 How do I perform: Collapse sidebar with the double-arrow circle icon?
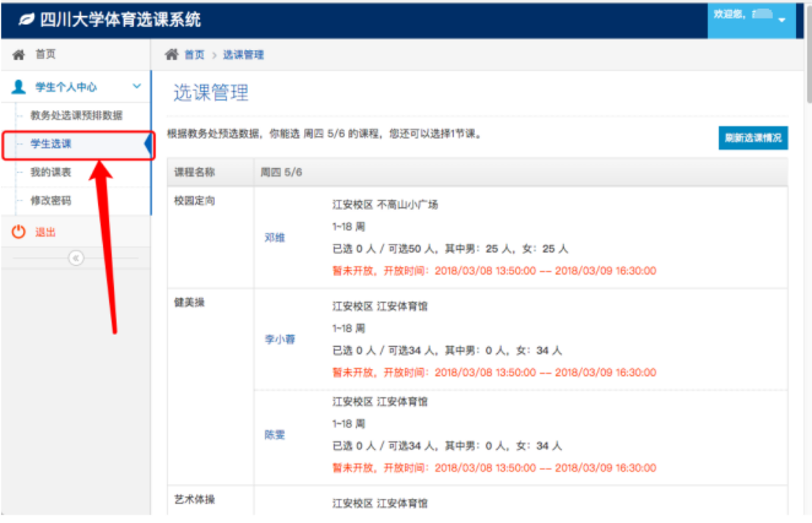click(x=76, y=258)
